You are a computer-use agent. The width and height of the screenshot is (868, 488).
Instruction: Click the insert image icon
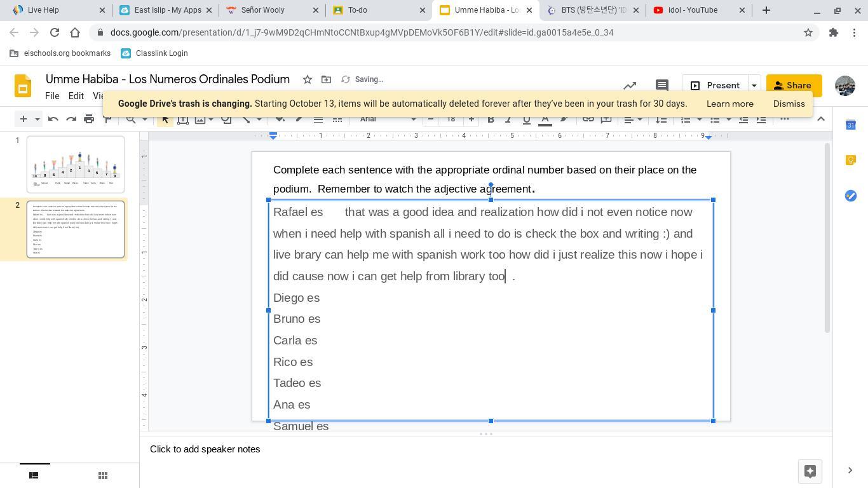click(200, 119)
